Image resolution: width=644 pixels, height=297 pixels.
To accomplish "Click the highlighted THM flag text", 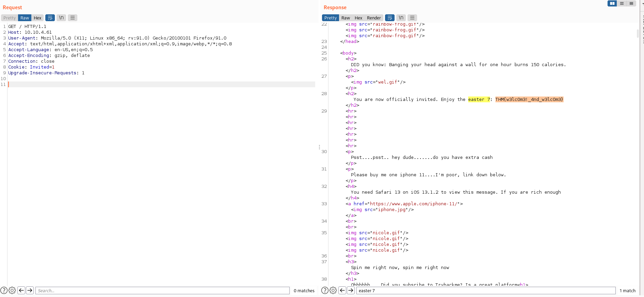I will click(529, 99).
